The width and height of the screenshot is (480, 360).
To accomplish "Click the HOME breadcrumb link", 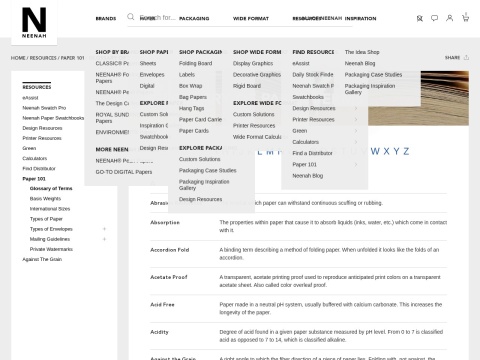I will pyautogui.click(x=18, y=58).
